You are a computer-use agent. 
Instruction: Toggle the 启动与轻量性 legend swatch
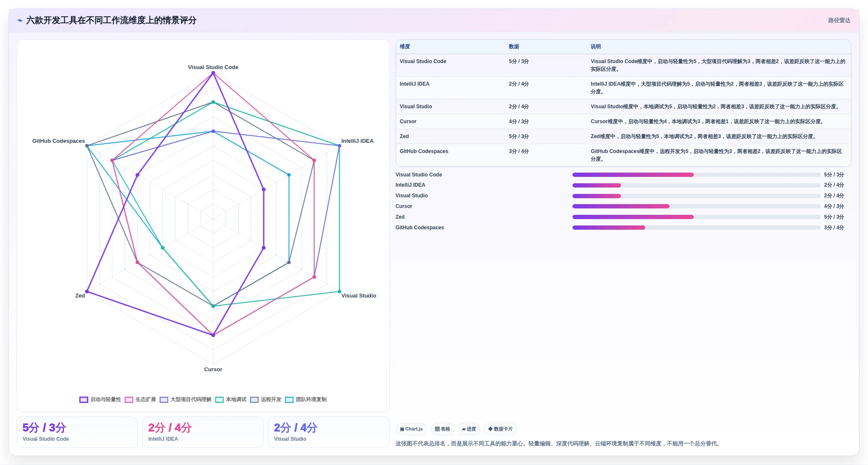(x=83, y=400)
